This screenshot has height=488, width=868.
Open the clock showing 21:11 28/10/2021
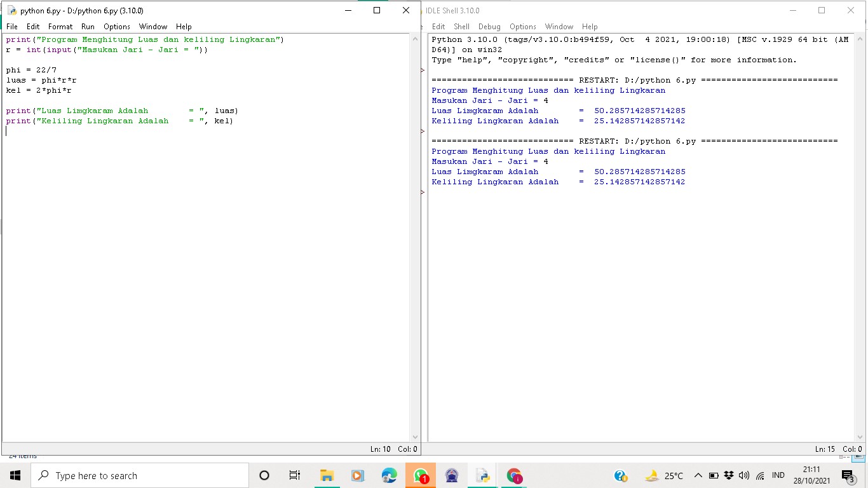click(x=811, y=475)
